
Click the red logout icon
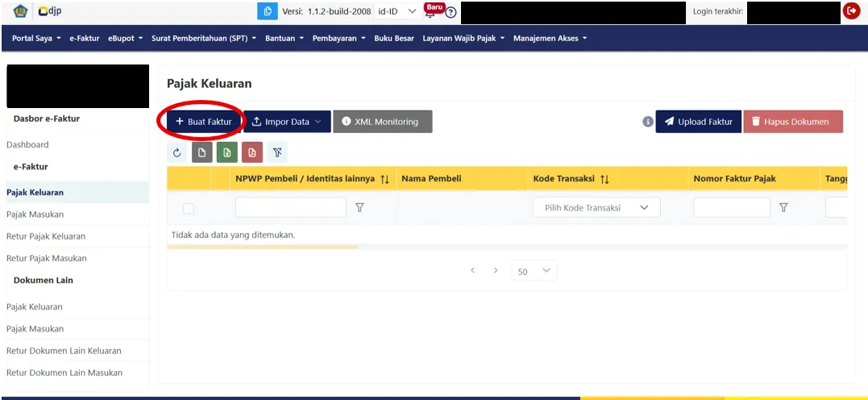click(x=851, y=11)
